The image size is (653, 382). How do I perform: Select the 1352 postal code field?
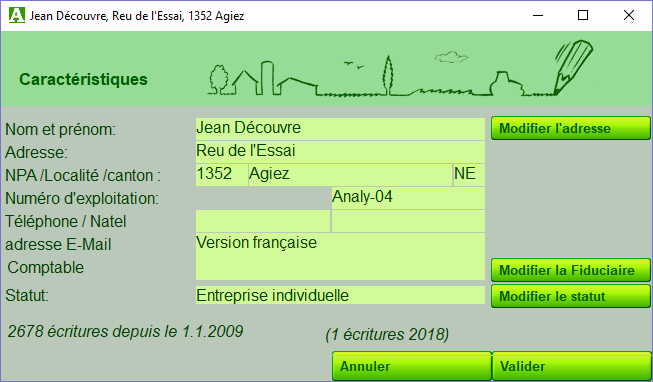click(x=222, y=175)
